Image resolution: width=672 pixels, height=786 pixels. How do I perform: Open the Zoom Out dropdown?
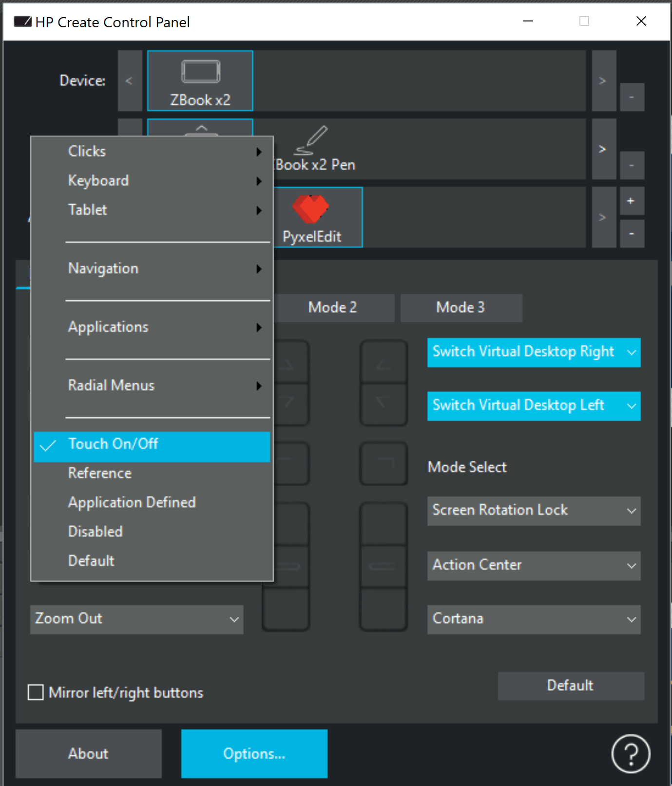click(x=136, y=619)
